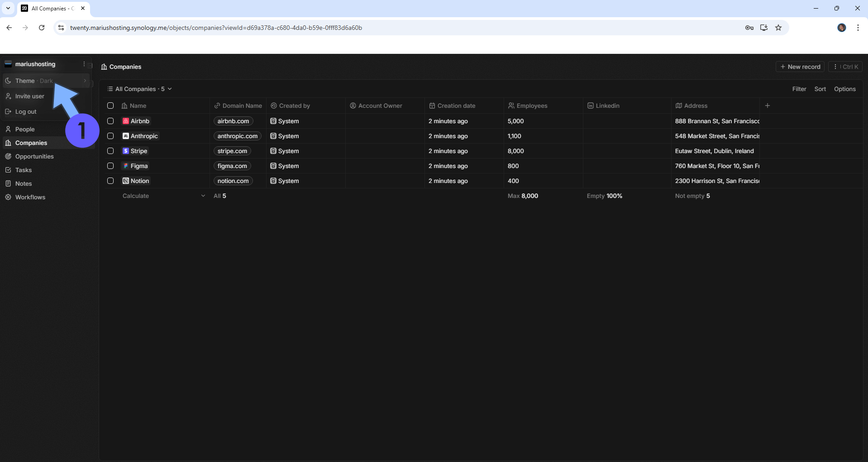The width and height of the screenshot is (868, 462).
Task: Click Anthropic employees value 1,100
Action: 515,136
